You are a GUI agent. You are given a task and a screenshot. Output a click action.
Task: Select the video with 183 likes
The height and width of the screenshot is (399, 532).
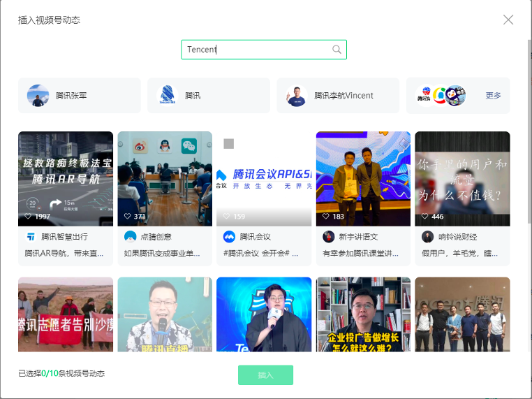pos(363,179)
